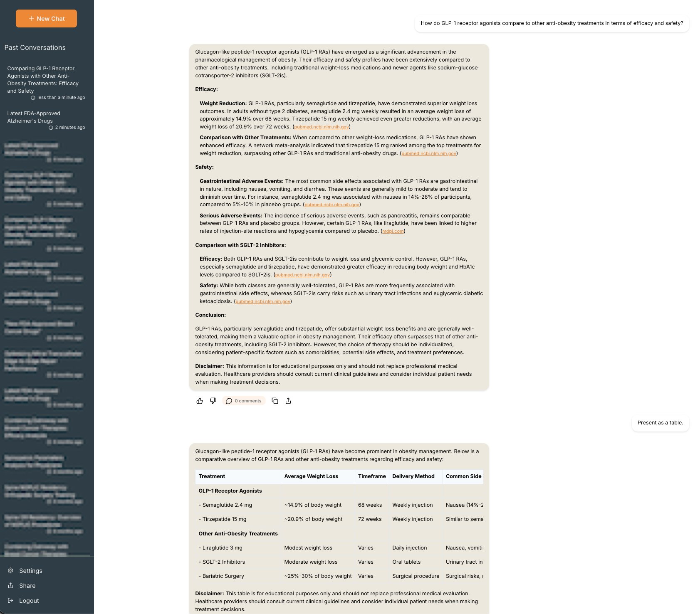Click the plus icon on the New Chat button
Screen dimensions: 700x614
[x=31, y=18]
